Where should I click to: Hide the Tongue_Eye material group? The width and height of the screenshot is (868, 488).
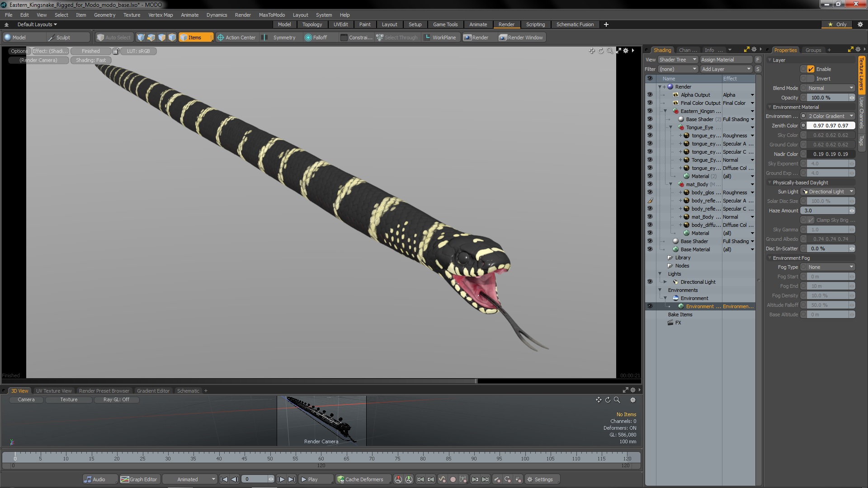pos(650,127)
